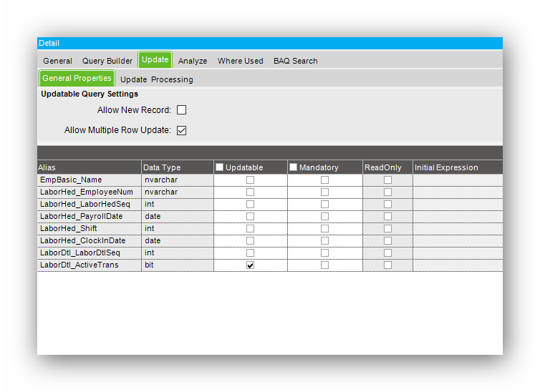Check ReadOnly for LaborHed_ClockInDate
The height and width of the screenshot is (392, 540).
pyautogui.click(x=387, y=240)
